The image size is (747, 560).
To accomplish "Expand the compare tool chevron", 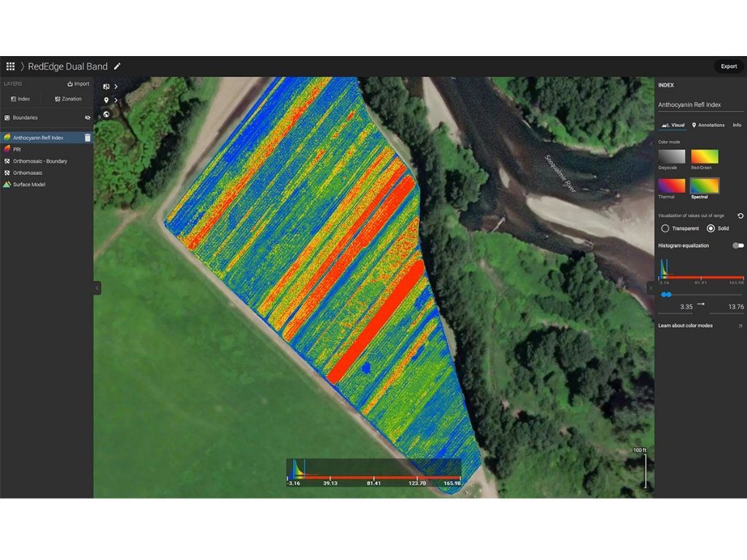I will point(115,86).
